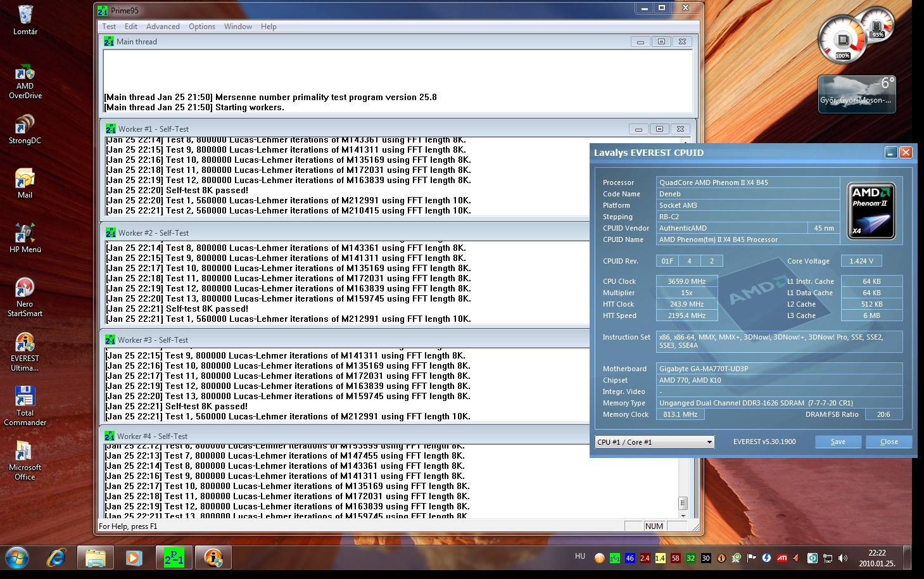
Task: Open Windows Explorer folder on taskbar
Action: tap(95, 558)
